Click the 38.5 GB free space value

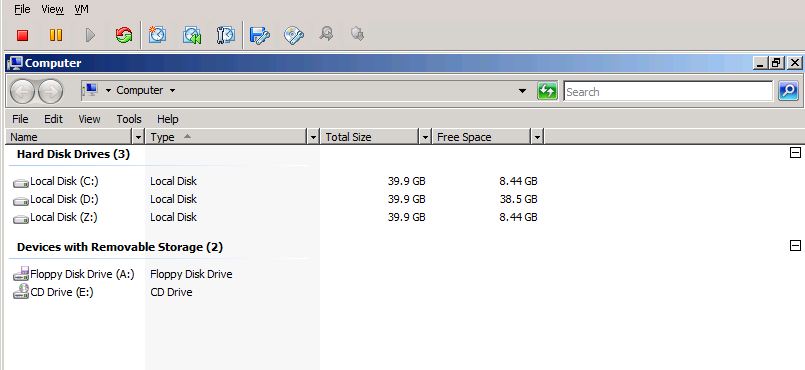[519, 199]
